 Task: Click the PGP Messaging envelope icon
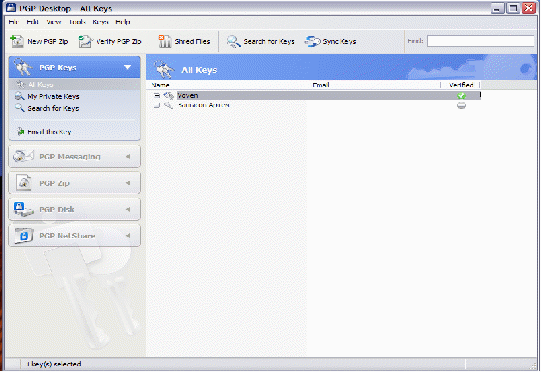[x=23, y=156]
